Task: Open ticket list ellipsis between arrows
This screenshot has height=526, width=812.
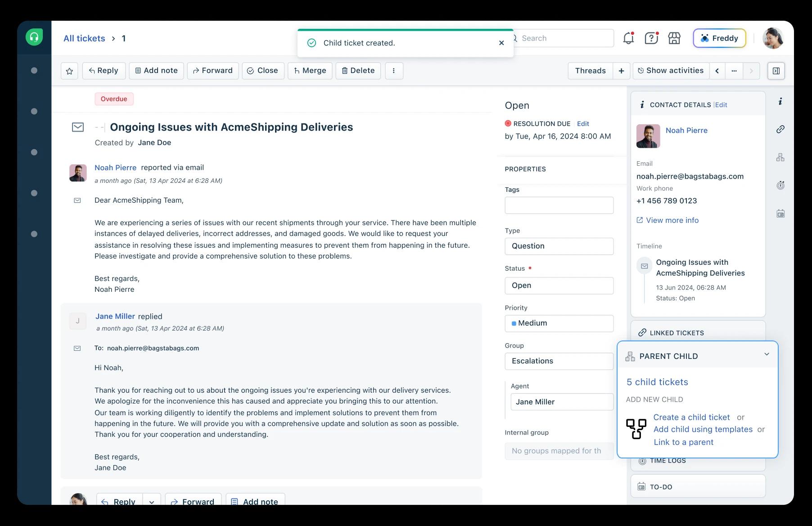Action: coord(734,71)
